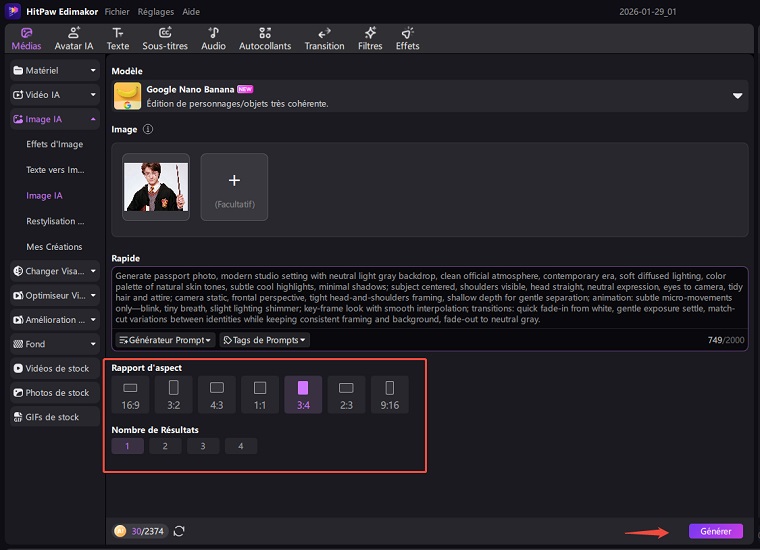This screenshot has width=760, height=550.
Task: Open the Avatar IA tool
Action: 74,39
